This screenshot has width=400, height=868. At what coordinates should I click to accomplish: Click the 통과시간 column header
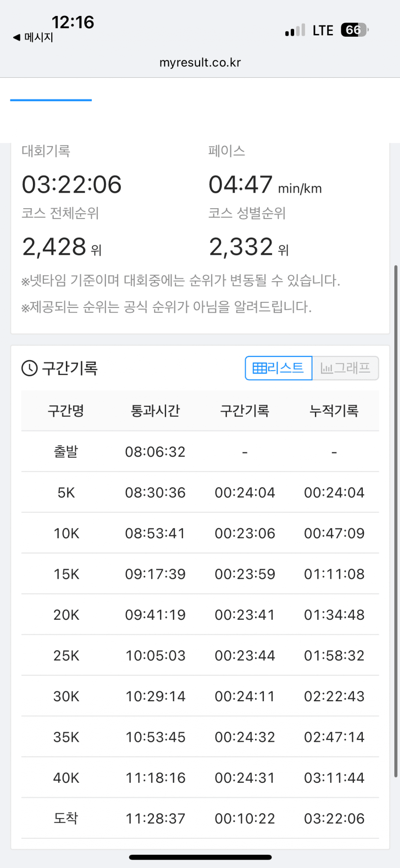click(x=155, y=411)
